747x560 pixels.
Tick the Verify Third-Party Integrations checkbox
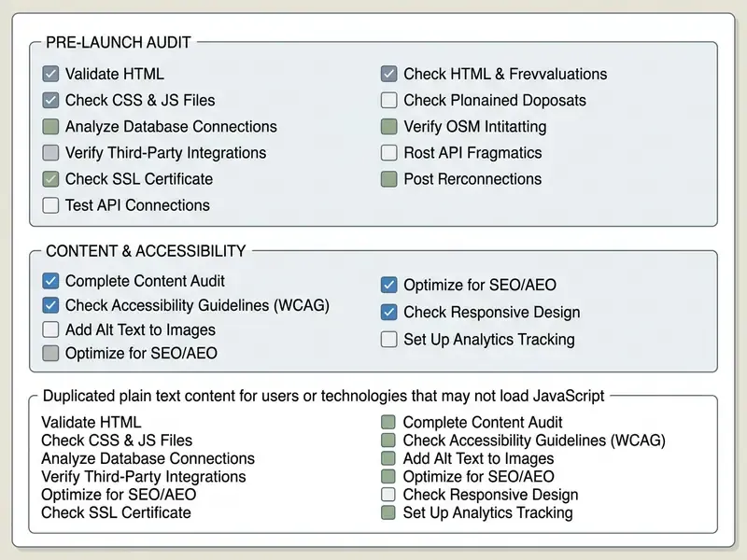pyautogui.click(x=50, y=152)
